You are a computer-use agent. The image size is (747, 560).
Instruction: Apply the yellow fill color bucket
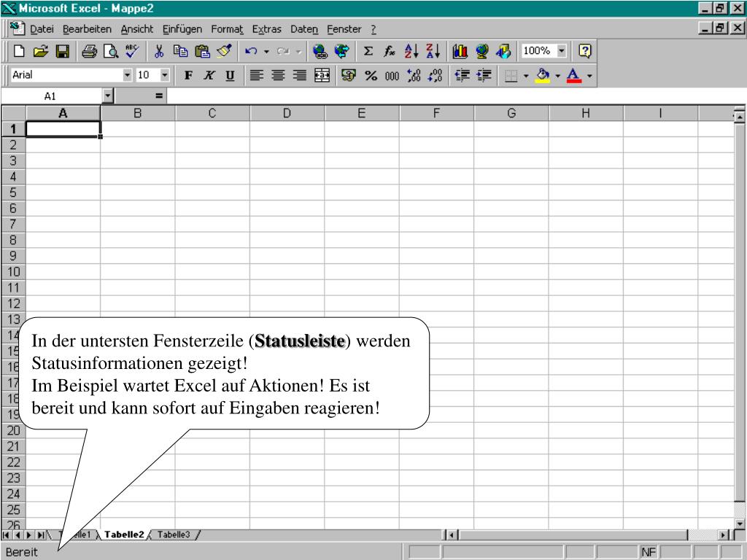[543, 75]
